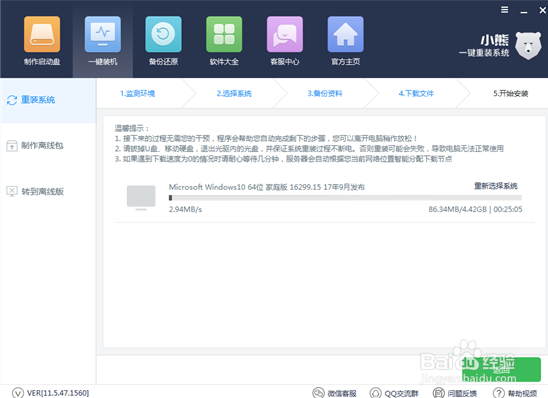Screen dimensions: 548x398
Task: Close the 小熊 installer window
Action: pos(542,10)
